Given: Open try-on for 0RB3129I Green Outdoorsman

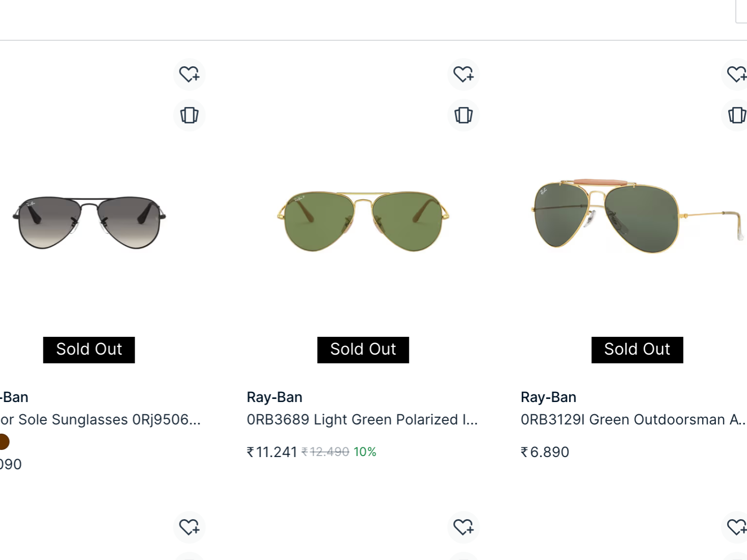Looking at the screenshot, I should (736, 115).
